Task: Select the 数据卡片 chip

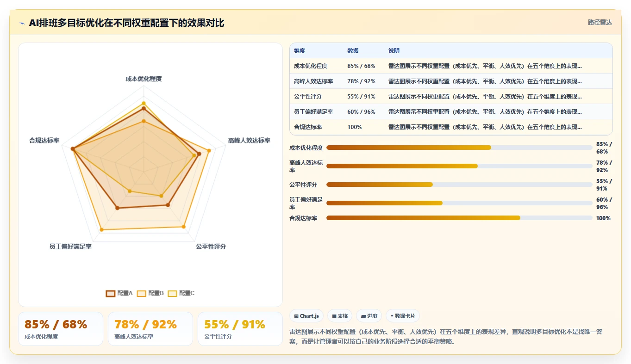Action: point(403,316)
